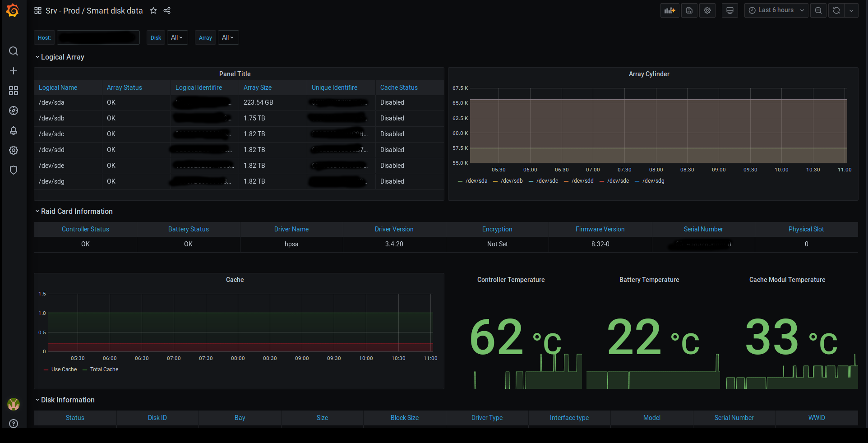This screenshot has height=443, width=868.
Task: Open the Create plus menu in sidebar
Action: coord(14,71)
